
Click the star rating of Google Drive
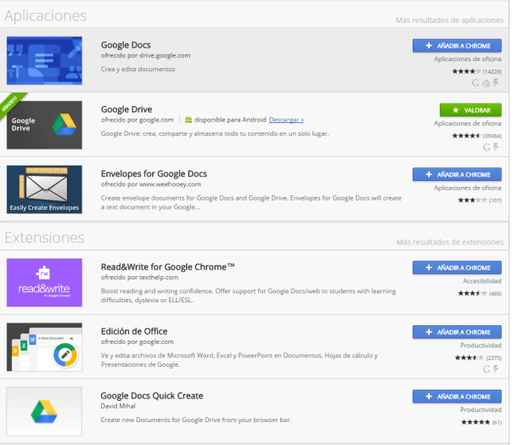[x=466, y=136]
